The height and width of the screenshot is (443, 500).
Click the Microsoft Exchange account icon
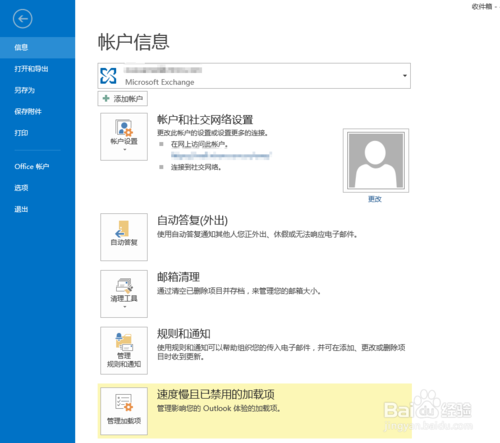pos(109,76)
